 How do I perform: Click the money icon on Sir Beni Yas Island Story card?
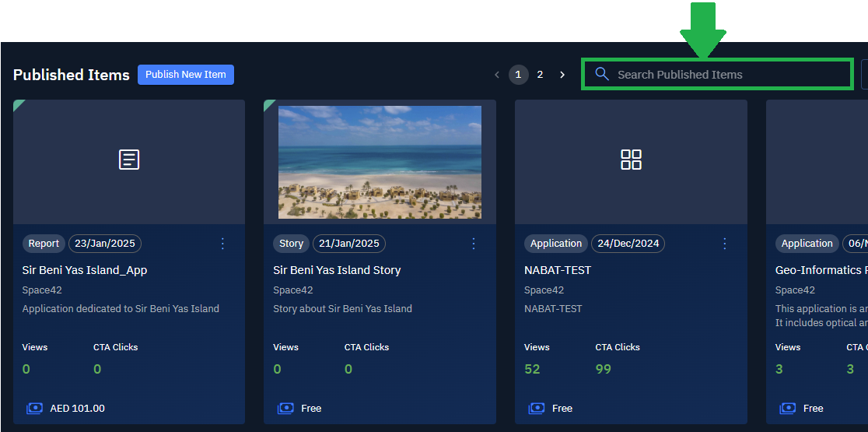pyautogui.click(x=285, y=408)
